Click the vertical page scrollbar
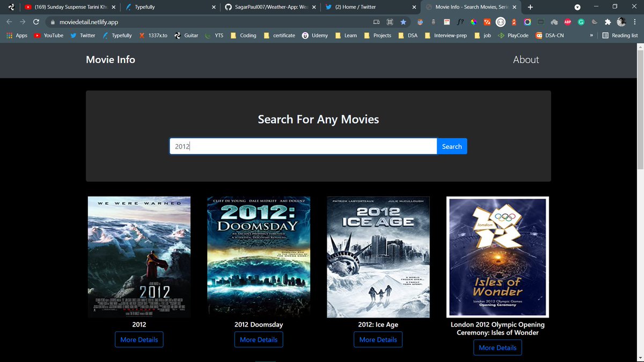 [x=640, y=110]
